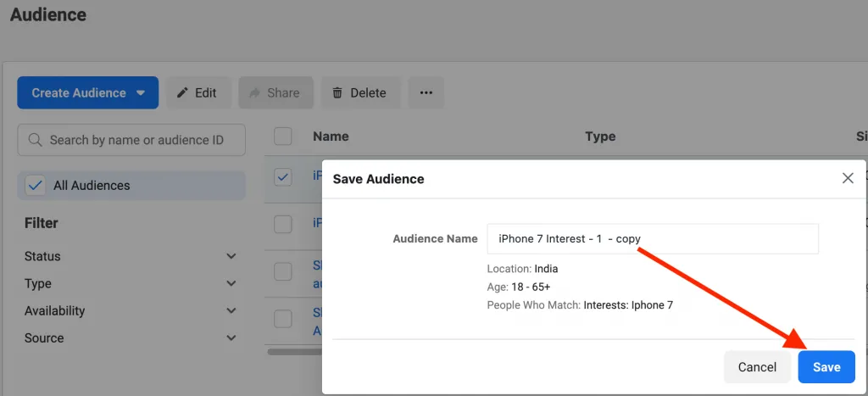
Task: Uncheck the first checked audience row checkbox
Action: click(283, 177)
